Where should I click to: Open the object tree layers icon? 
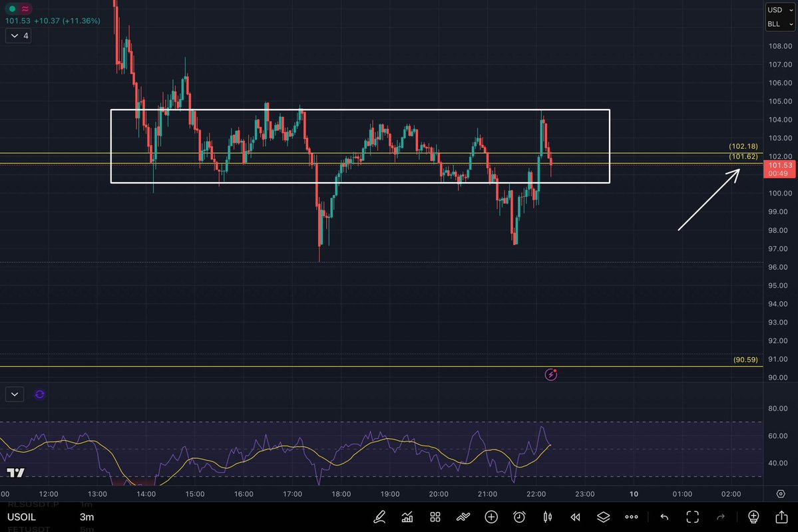(x=603, y=517)
